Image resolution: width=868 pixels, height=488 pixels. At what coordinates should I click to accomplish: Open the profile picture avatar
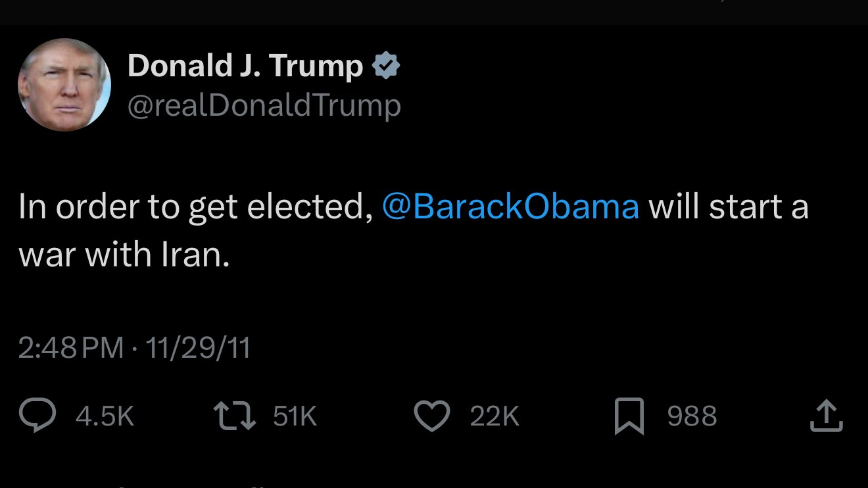click(64, 85)
